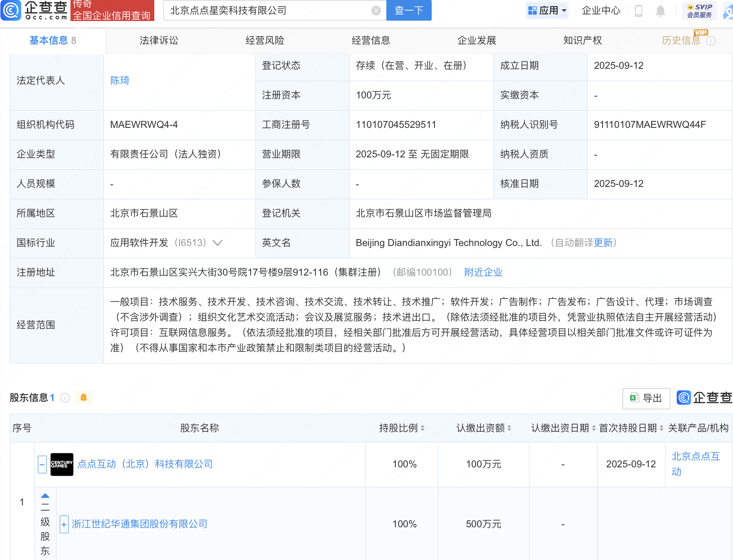The width and height of the screenshot is (733, 560).
Task: Click the shareholder info tooltip icon
Action: point(65,398)
